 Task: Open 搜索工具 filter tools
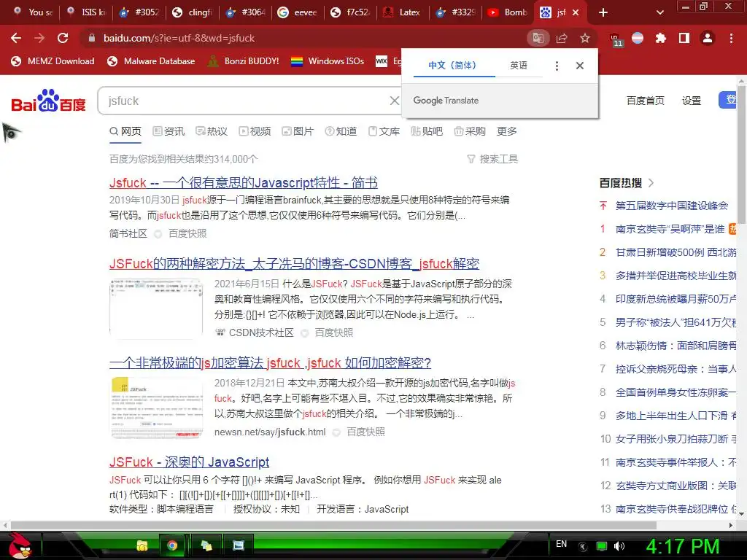[492, 159]
